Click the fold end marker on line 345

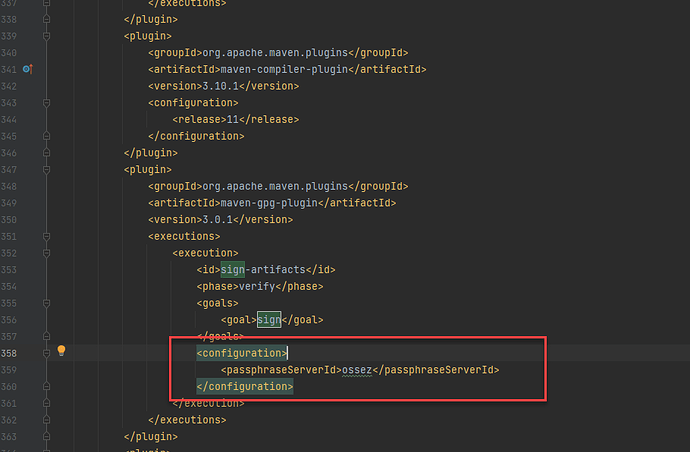click(46, 136)
